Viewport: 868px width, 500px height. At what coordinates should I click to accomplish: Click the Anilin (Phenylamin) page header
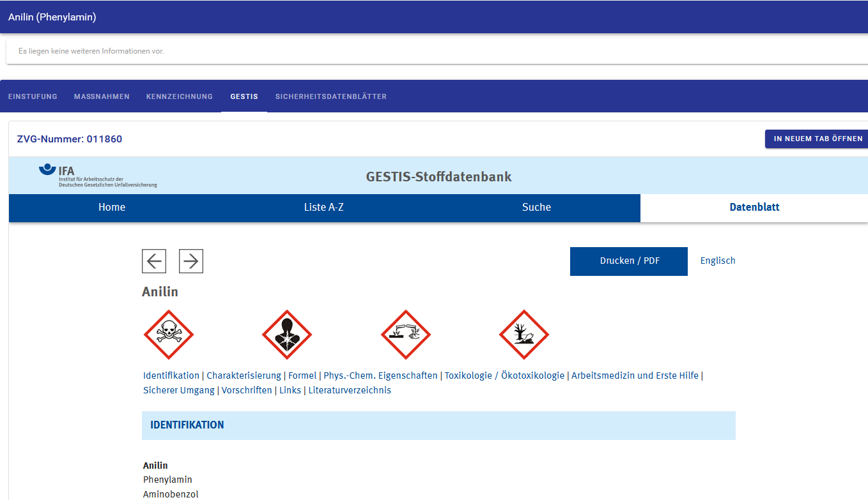tap(52, 17)
